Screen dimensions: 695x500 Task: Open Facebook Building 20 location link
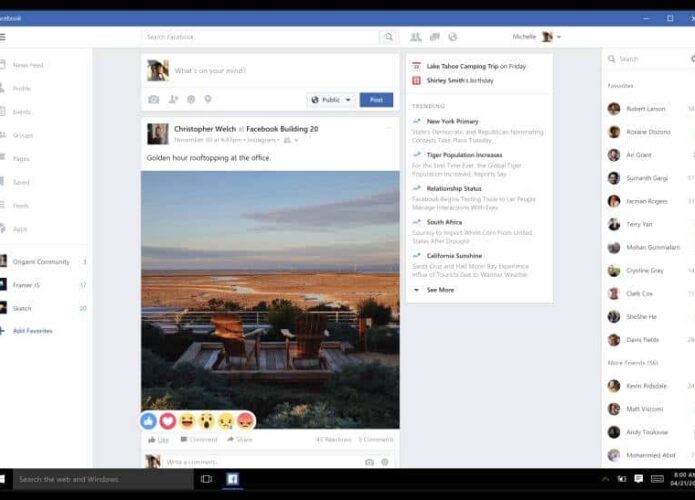[x=282, y=129]
